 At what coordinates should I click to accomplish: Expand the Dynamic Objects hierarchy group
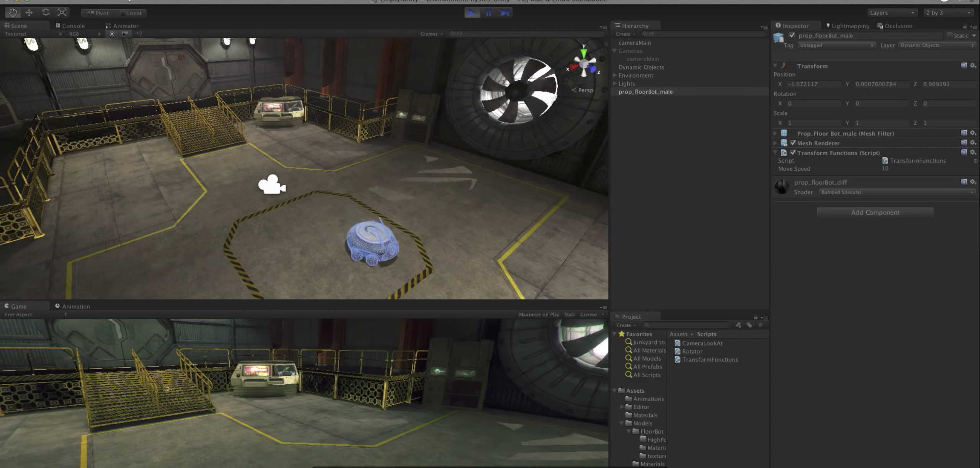coord(615,67)
